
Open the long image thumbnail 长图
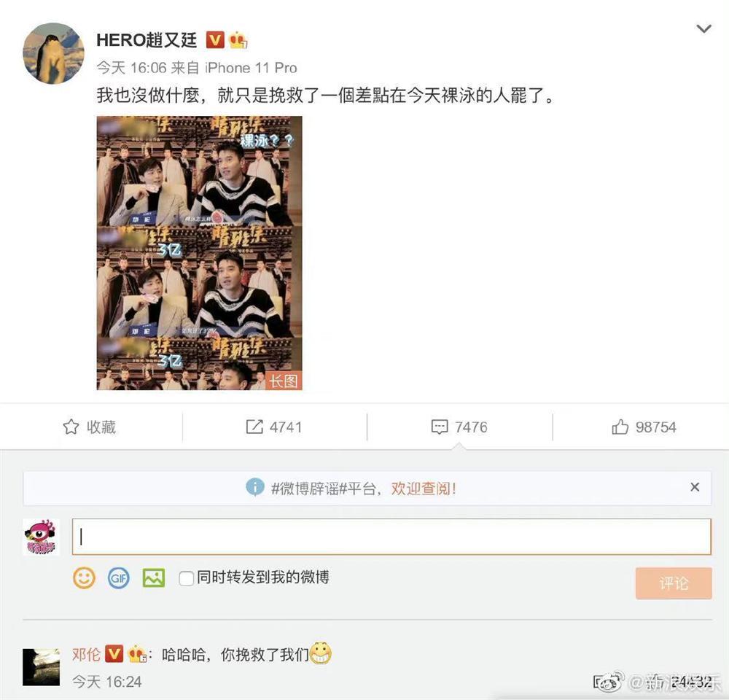[x=200, y=252]
